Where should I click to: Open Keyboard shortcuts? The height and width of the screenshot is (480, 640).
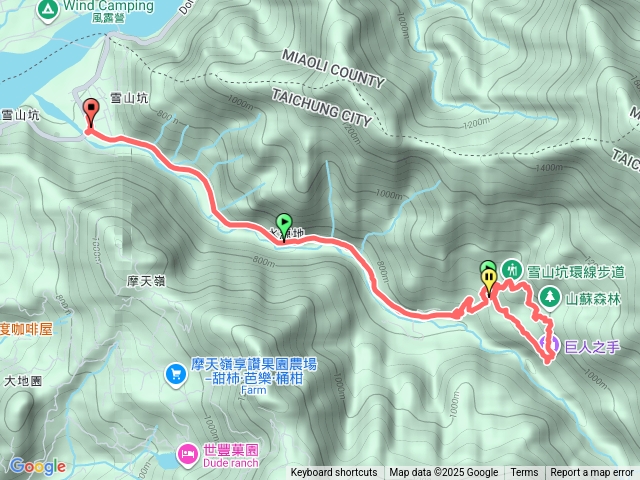coord(334,473)
